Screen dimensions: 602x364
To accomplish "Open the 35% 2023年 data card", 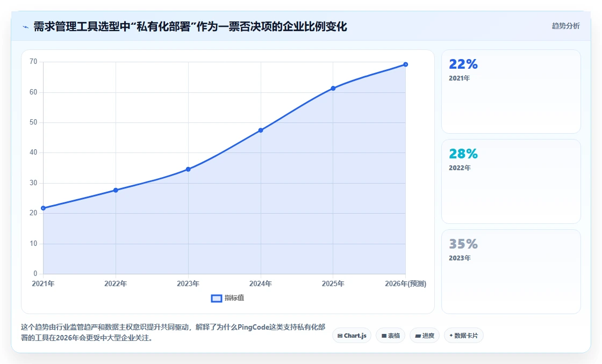I will (x=511, y=272).
